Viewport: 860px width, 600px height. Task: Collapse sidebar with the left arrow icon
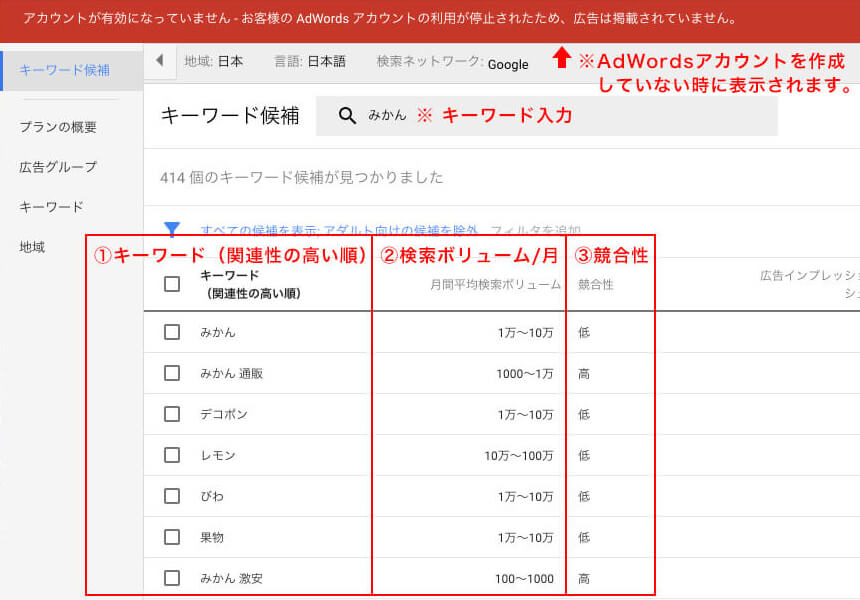click(160, 60)
